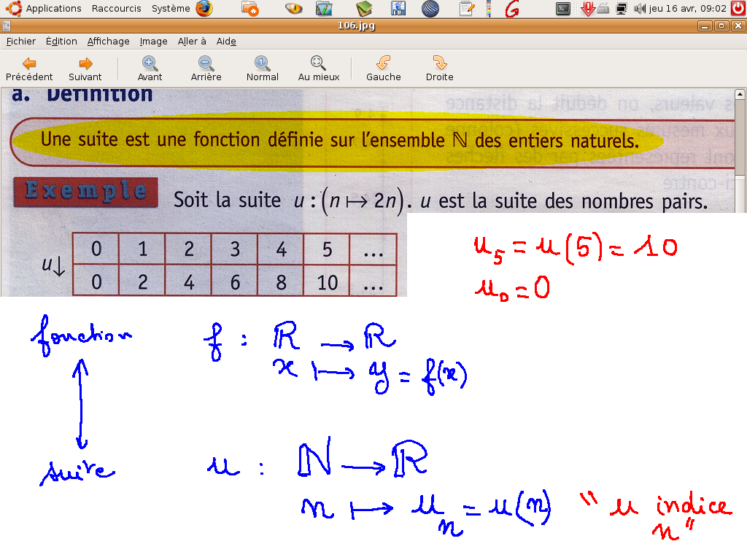Open the Aller à menu
This screenshot has width=747, height=560.
click(192, 42)
